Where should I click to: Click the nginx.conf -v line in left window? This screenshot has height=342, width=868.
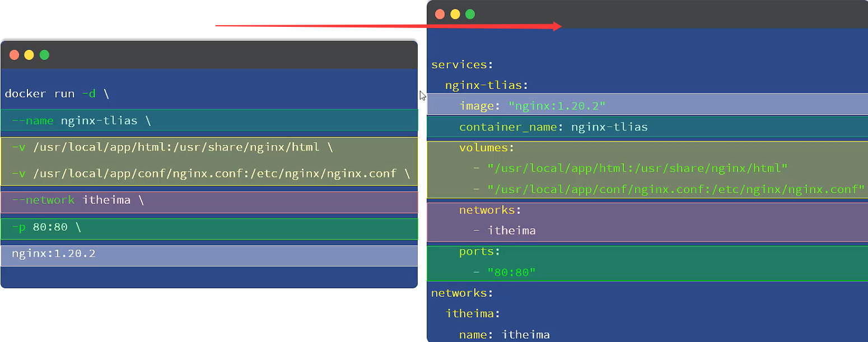tap(211, 174)
